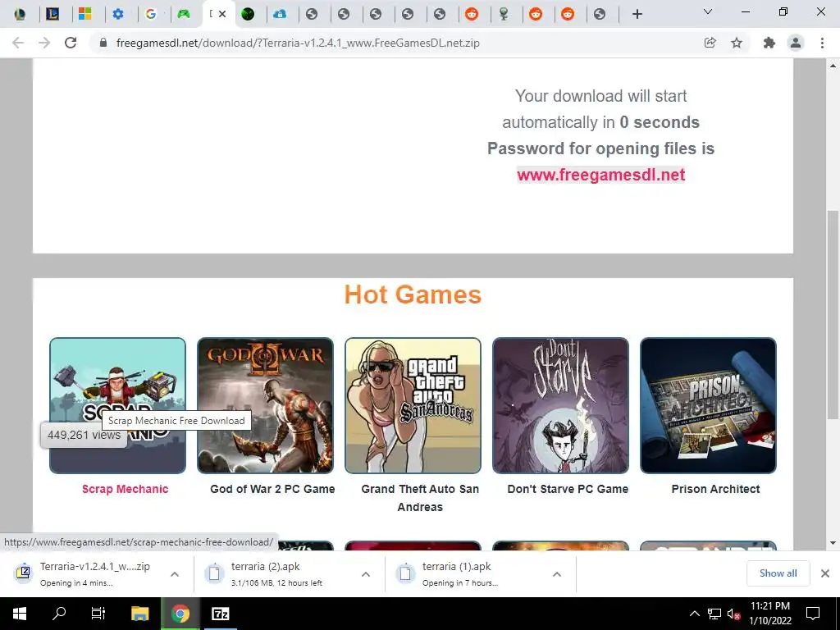The image size is (840, 630).
Task: Open the Chrome profile avatar
Action: [x=796, y=43]
